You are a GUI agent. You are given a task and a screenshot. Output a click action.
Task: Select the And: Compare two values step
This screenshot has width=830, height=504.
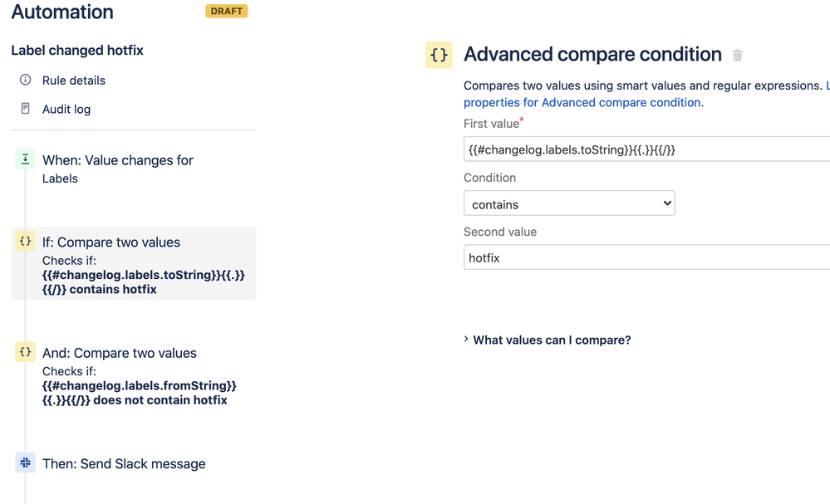point(134,374)
